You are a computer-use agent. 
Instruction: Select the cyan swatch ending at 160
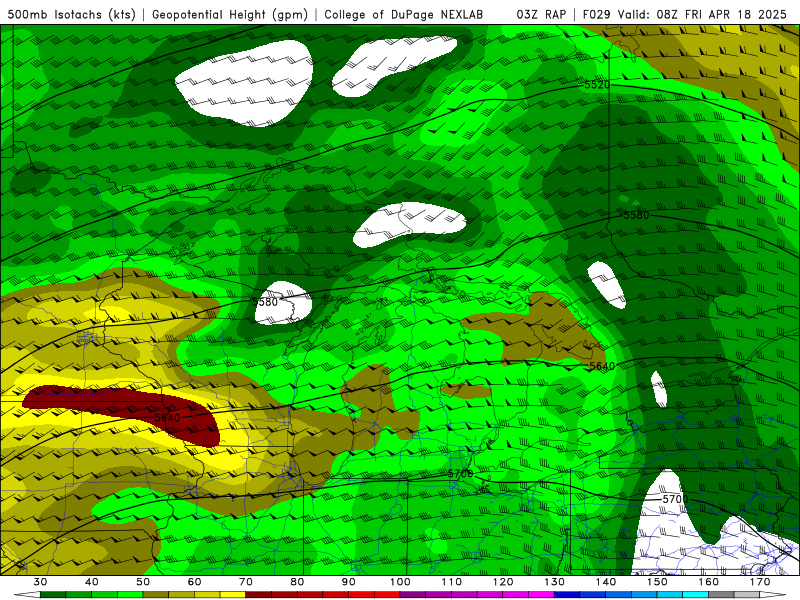(695, 595)
